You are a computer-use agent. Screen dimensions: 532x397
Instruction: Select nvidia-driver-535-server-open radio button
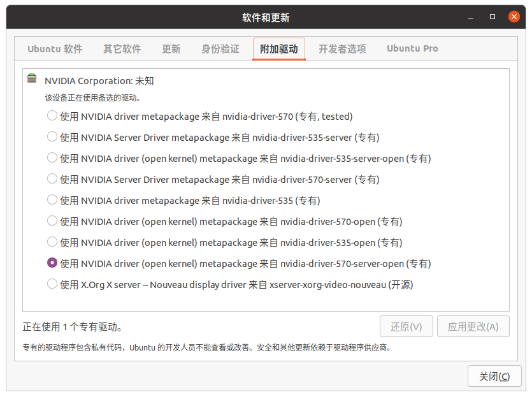click(x=52, y=158)
